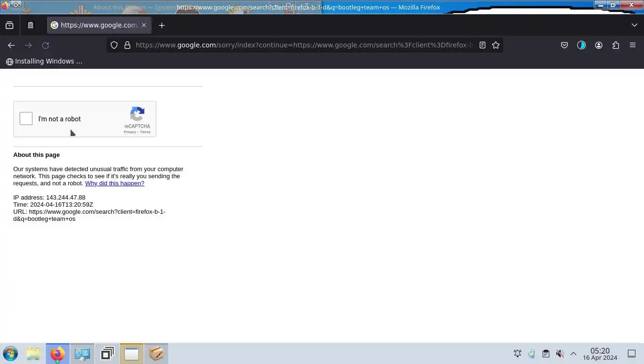Open the cardboard package taskbar icon
This screenshot has width=644, height=364.
(x=156, y=354)
